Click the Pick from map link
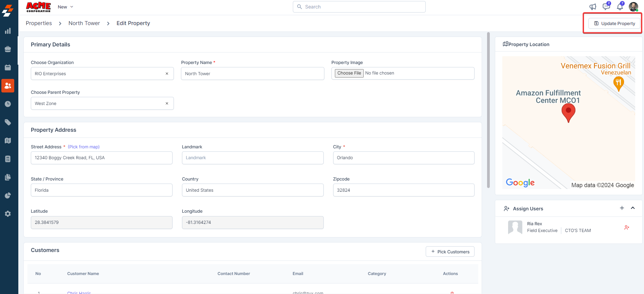This screenshot has height=294, width=644. [84, 147]
